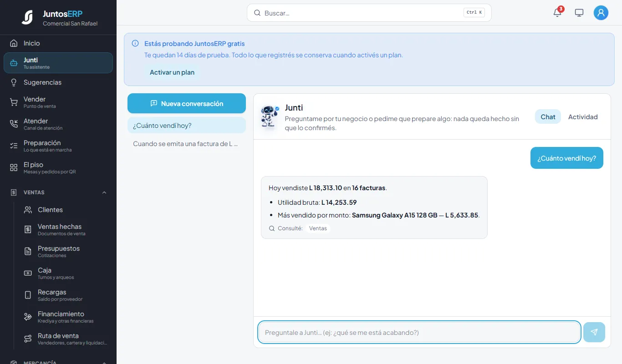Screen dimensions: 622x364
Task: Click the monitor display icon
Action: click(579, 13)
